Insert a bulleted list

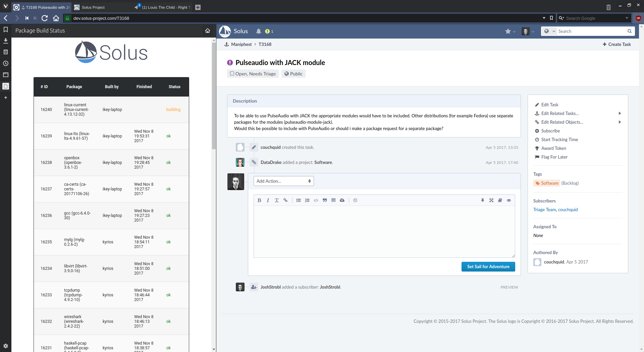tap(299, 200)
